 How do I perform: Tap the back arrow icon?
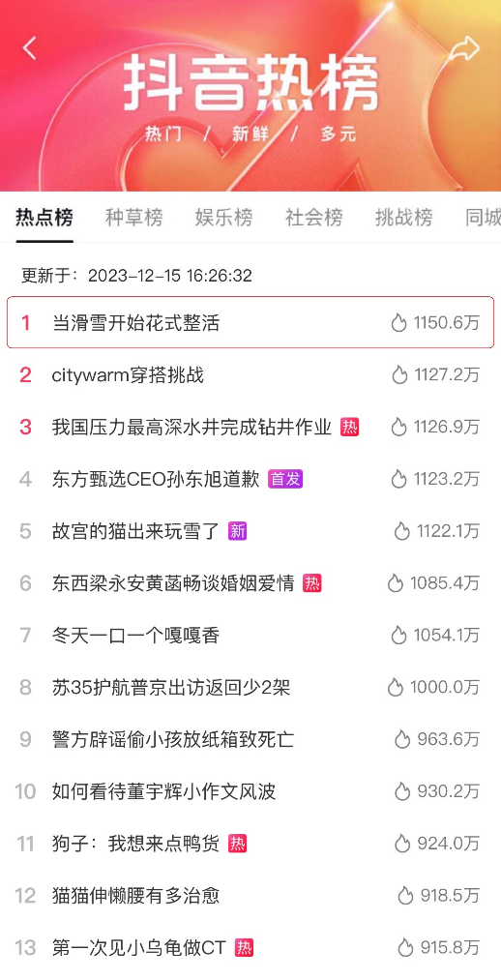coord(30,48)
